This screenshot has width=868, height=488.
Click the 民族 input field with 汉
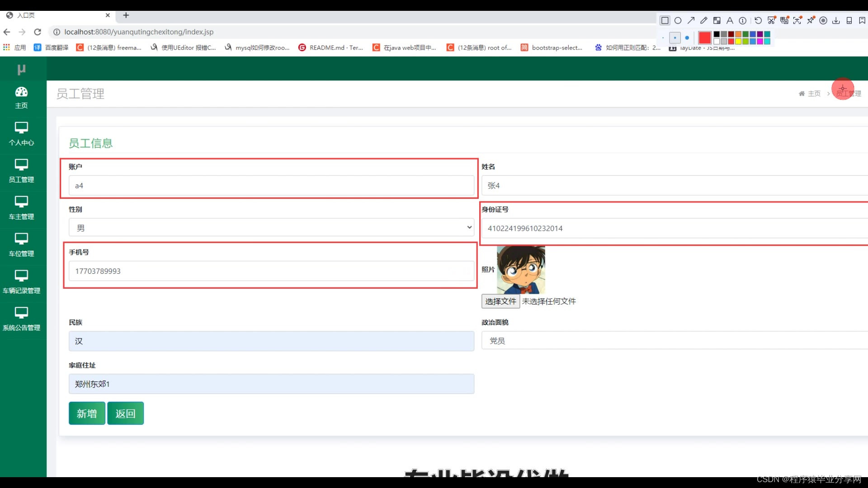271,341
